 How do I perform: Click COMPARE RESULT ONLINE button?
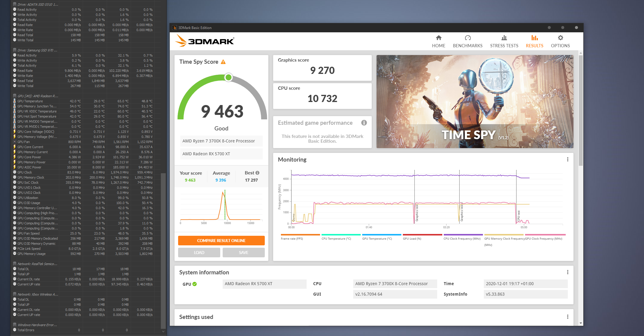click(x=221, y=241)
